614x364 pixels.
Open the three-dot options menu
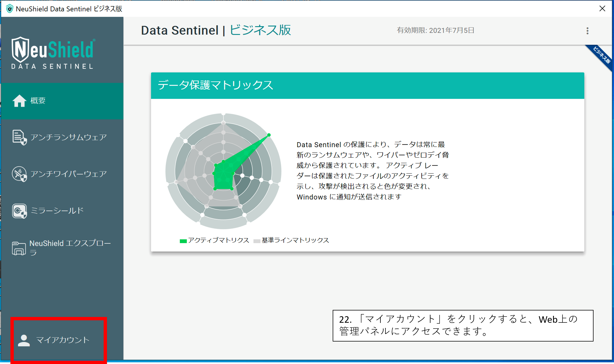587,31
